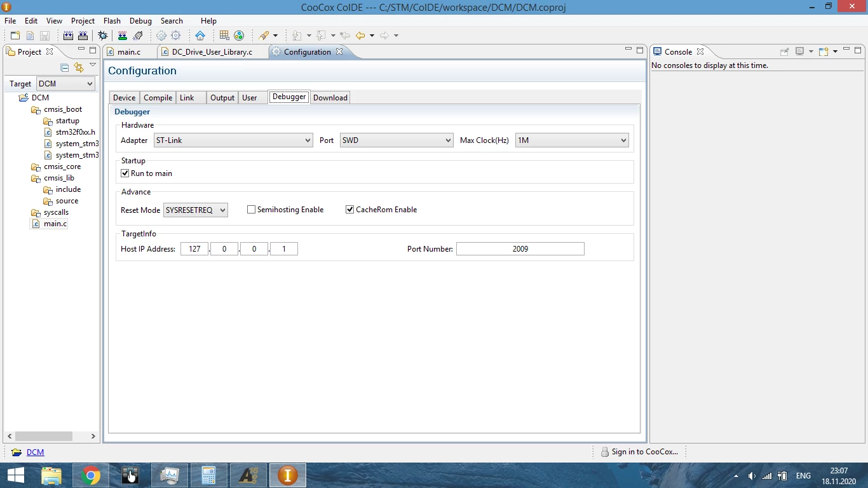Close the Configuration editor tab
The height and width of the screenshot is (488, 868).
339,51
